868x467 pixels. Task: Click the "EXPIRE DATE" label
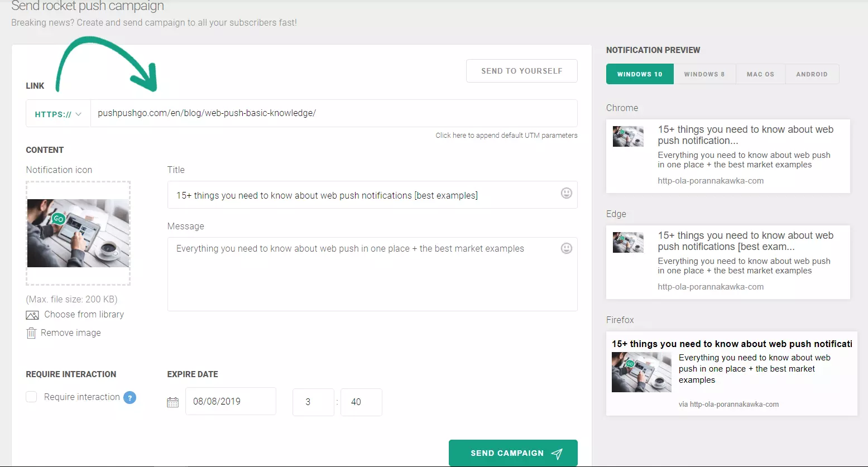click(193, 374)
